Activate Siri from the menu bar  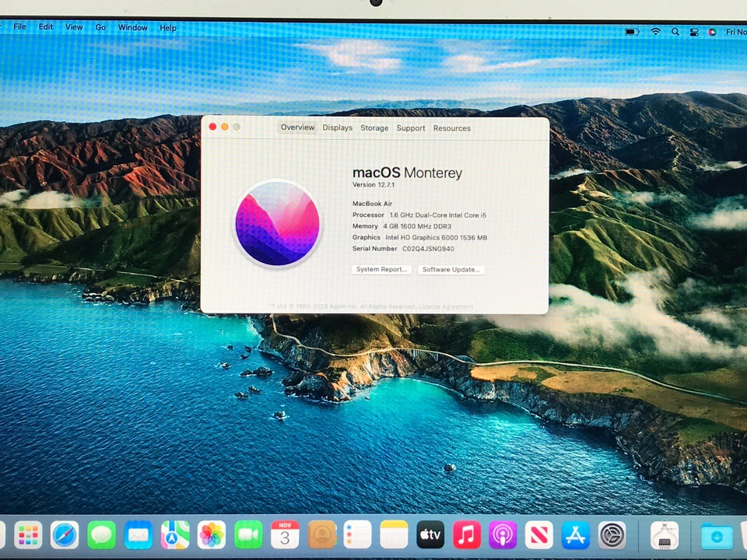point(712,33)
